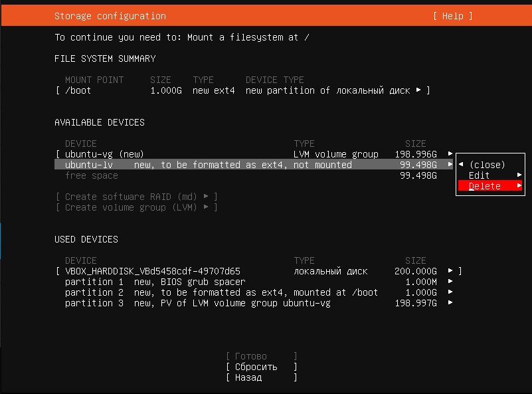This screenshot has width=532, height=394.
Task: Expand arrow for VBOX_HARDDISK 200.000G disk
Action: (450, 271)
